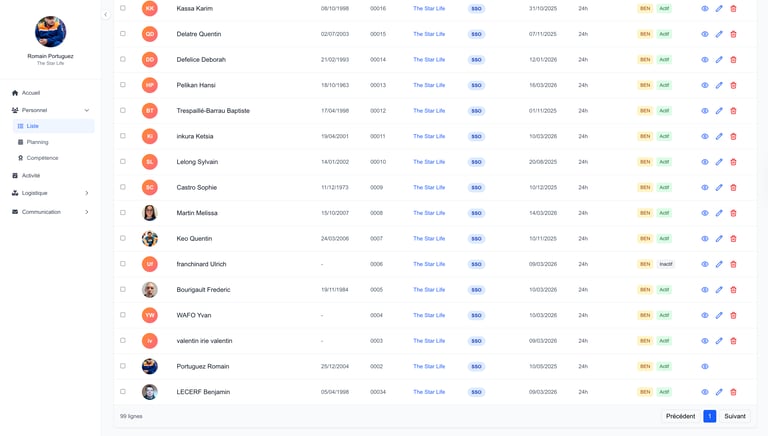Tick the checkbox for Keo Quentin

pyautogui.click(x=123, y=238)
